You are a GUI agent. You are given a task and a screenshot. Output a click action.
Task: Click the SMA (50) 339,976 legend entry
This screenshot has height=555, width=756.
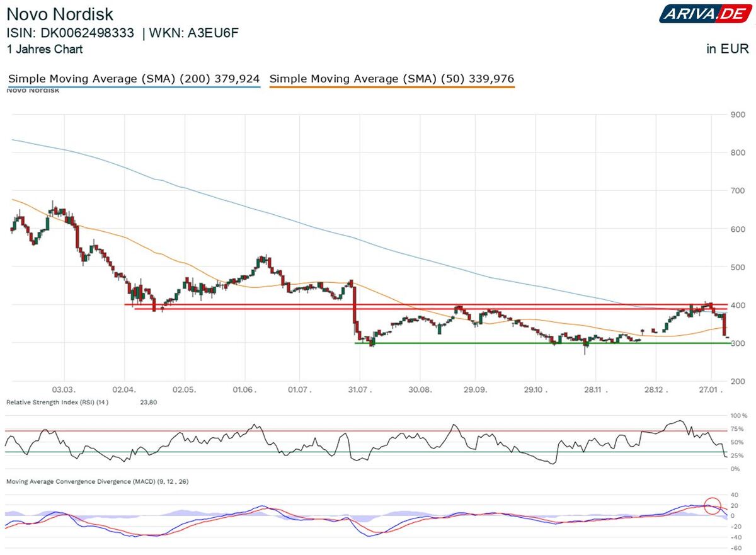click(392, 79)
